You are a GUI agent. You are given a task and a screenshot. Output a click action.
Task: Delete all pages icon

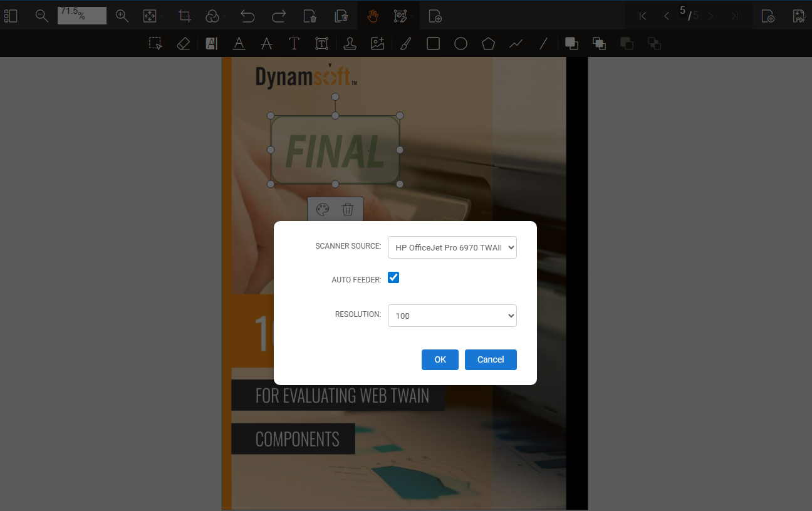(341, 16)
